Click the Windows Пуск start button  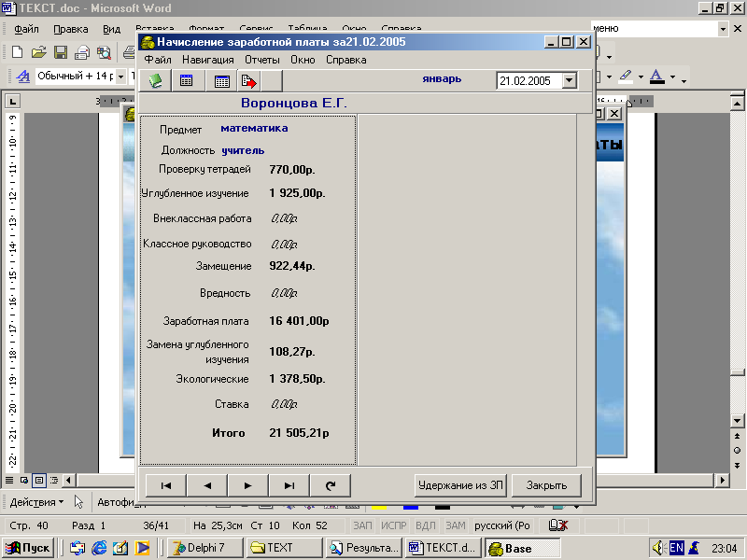[29, 549]
